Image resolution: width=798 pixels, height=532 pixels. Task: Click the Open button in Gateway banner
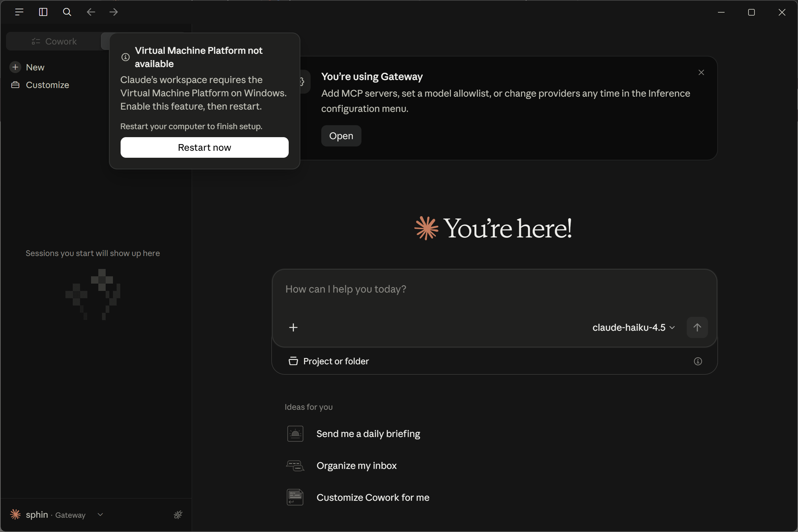click(341, 136)
